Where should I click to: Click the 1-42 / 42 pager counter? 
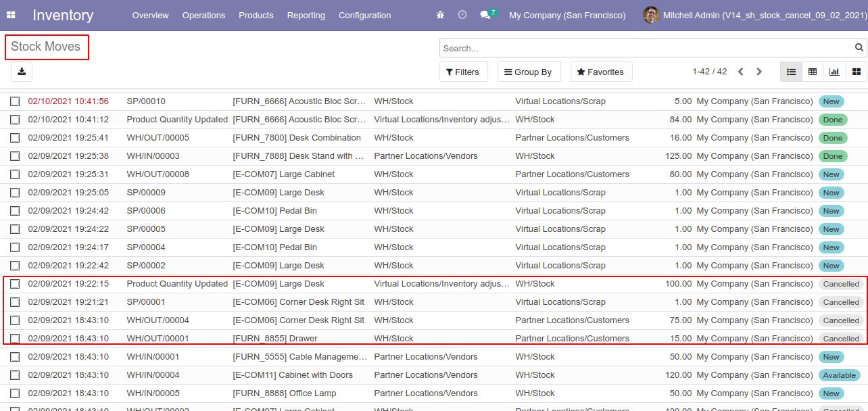coord(710,72)
